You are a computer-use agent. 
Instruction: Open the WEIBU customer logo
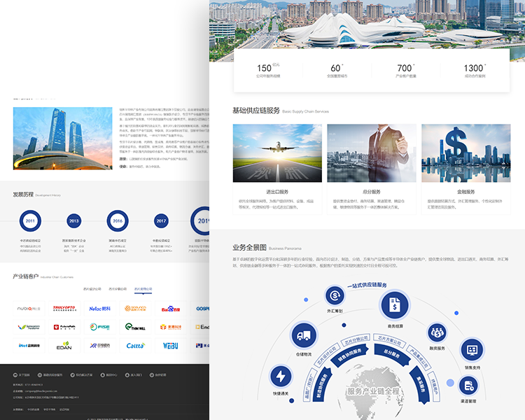coord(171,346)
